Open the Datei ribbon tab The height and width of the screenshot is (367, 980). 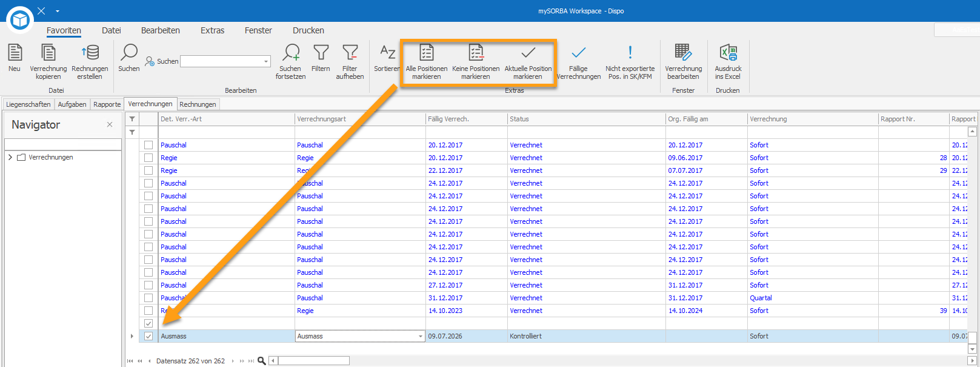pos(112,30)
